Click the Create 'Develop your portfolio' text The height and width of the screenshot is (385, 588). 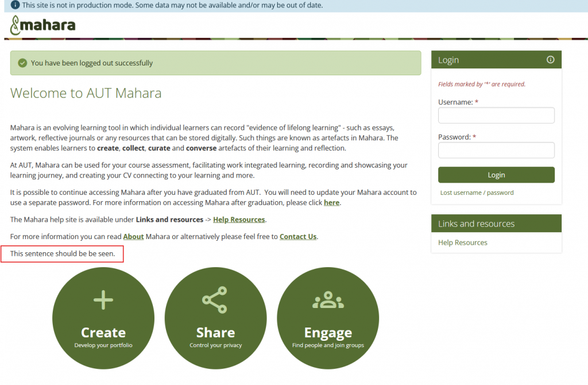tap(103, 345)
